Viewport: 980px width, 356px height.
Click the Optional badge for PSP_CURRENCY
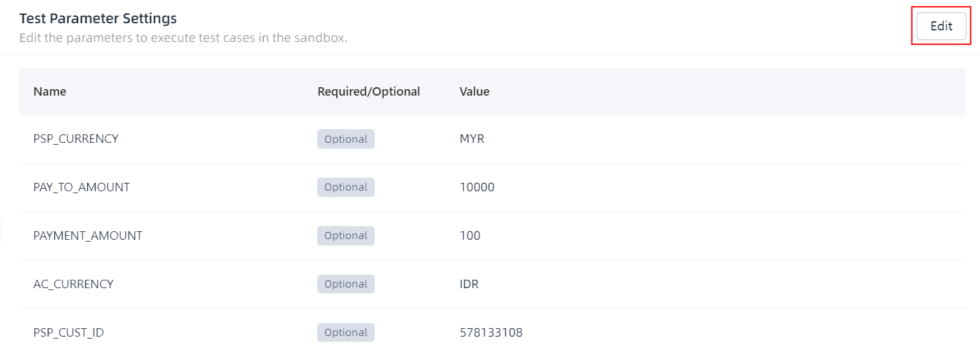346,139
